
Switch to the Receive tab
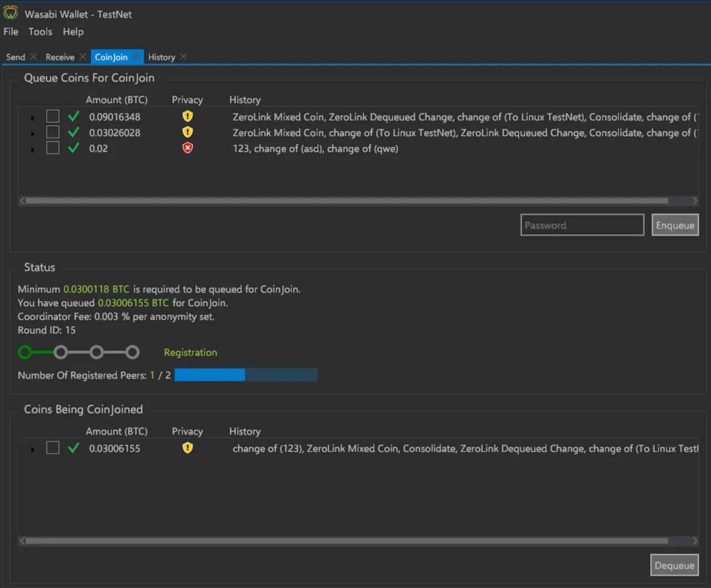(x=60, y=57)
